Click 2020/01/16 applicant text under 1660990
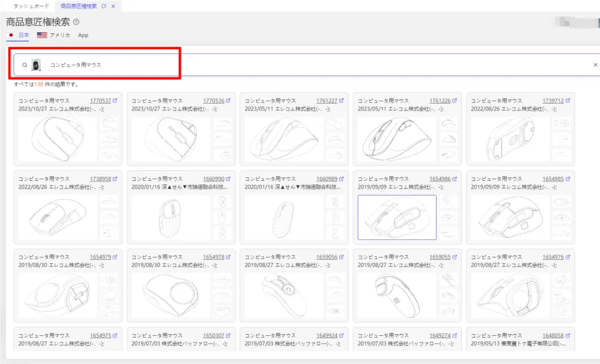This screenshot has height=364, width=600. pyautogui.click(x=179, y=187)
